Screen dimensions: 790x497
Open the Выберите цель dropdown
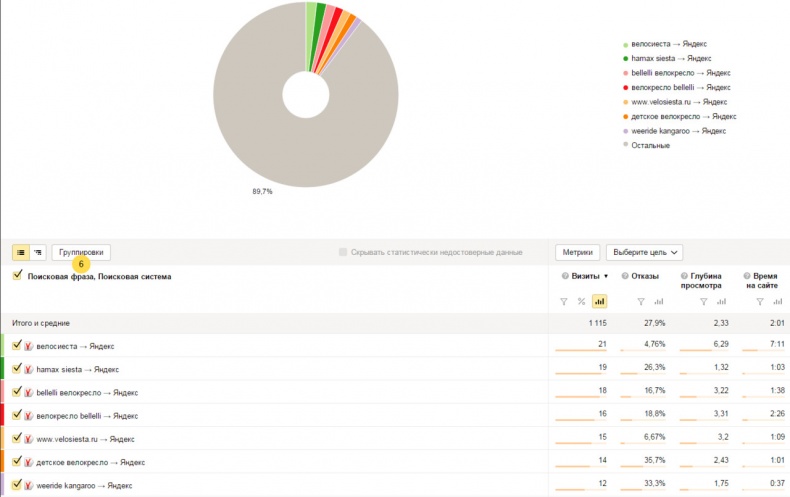click(x=646, y=253)
